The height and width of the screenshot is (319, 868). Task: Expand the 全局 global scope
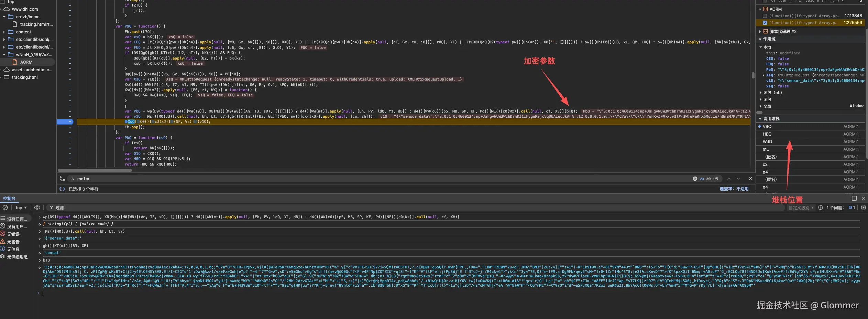click(761, 106)
